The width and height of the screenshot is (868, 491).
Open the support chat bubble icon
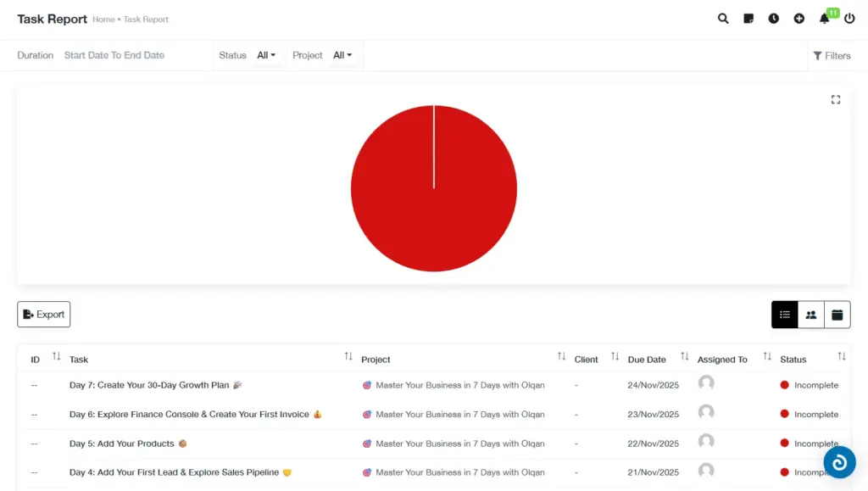839,461
